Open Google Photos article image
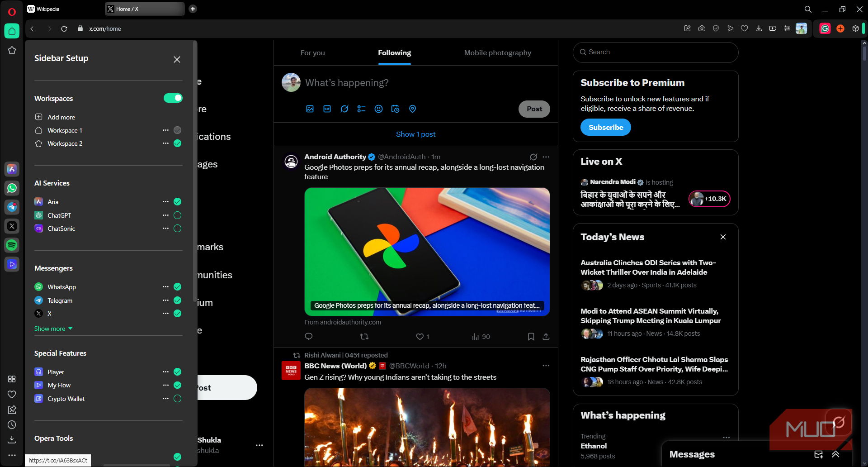868x467 pixels. [427, 252]
